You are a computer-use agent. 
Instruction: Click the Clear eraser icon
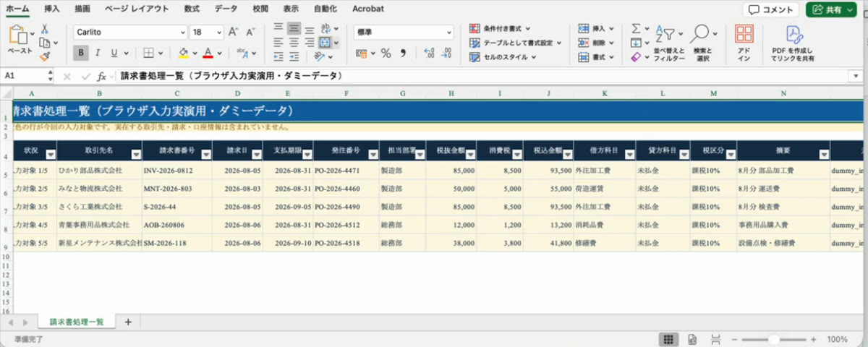[x=637, y=56]
